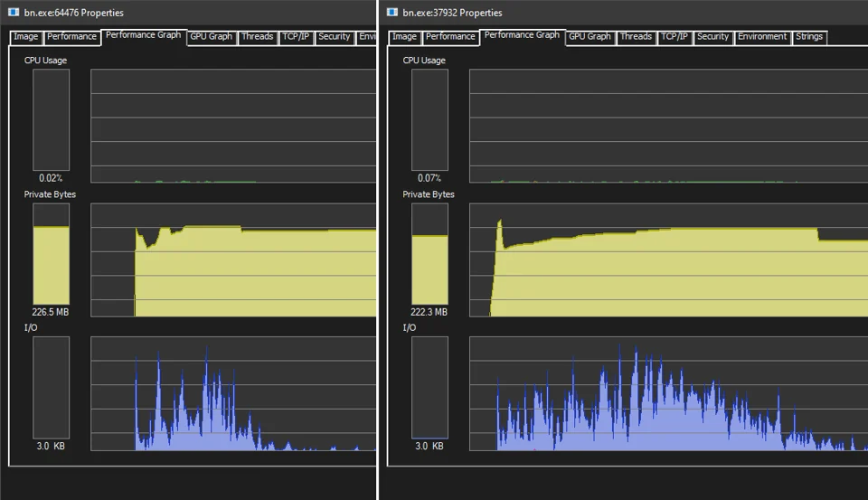This screenshot has height=500, width=868.
Task: Select Performance Graph tab in bn.exe:37932 window
Action: [522, 36]
